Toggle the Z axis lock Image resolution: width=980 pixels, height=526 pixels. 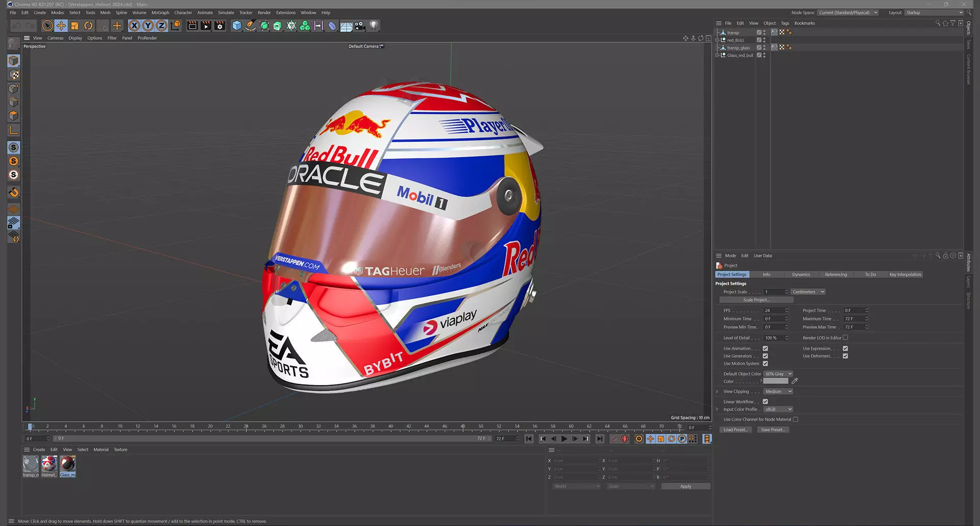click(x=161, y=26)
